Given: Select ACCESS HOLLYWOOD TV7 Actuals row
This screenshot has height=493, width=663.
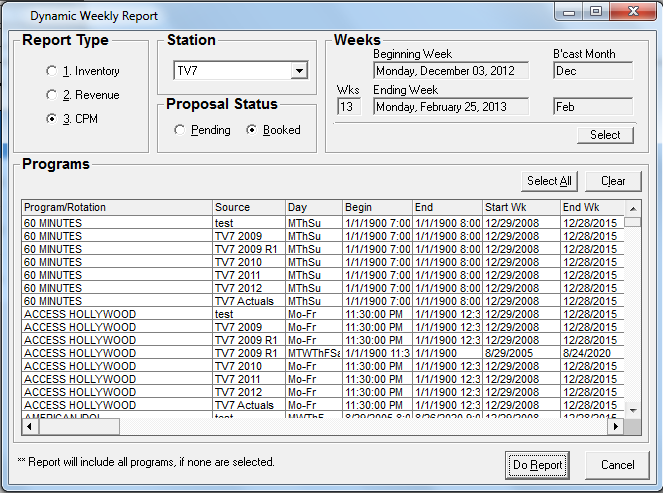Looking at the screenshot, I should click(x=116, y=405).
